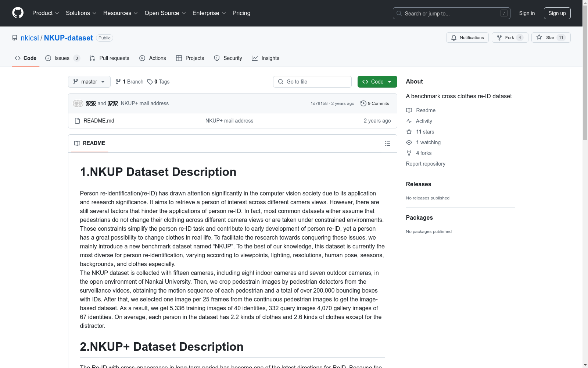View the 1 Branch list
The width and height of the screenshot is (588, 368).
coord(129,82)
